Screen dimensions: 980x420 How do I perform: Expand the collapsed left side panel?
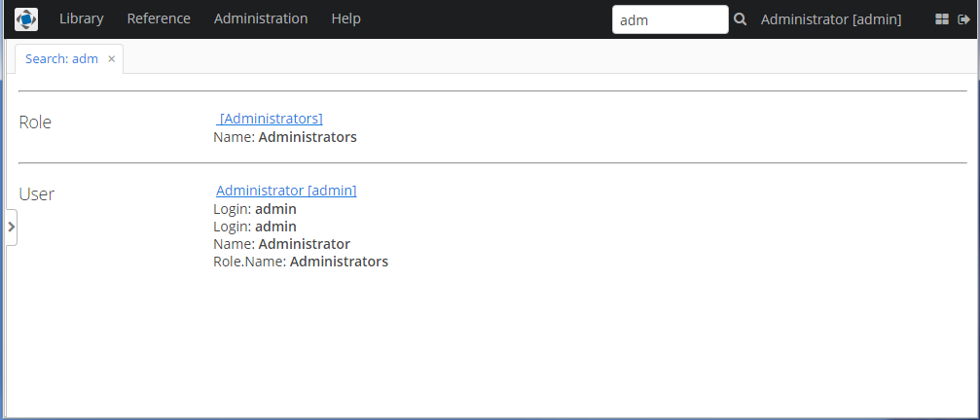(11, 227)
